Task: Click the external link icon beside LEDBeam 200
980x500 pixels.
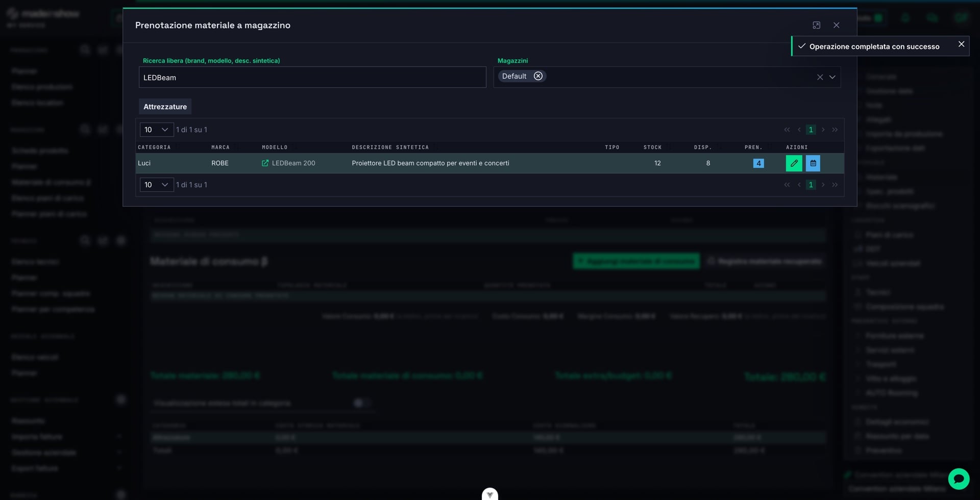Action: point(265,163)
